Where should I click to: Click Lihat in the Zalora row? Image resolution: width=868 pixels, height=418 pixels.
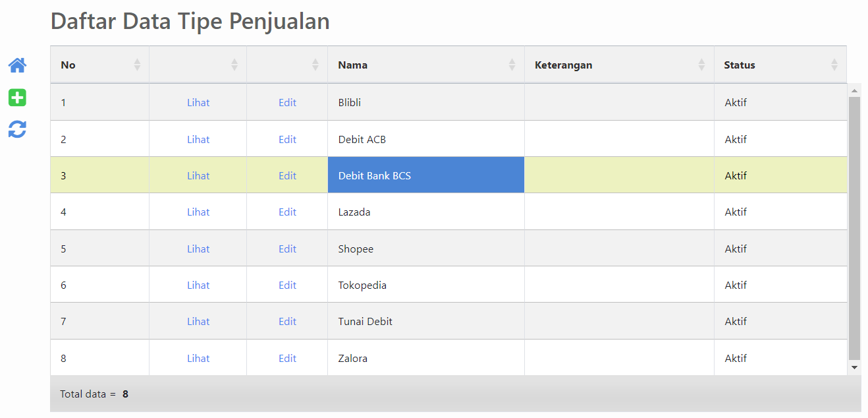pos(198,358)
